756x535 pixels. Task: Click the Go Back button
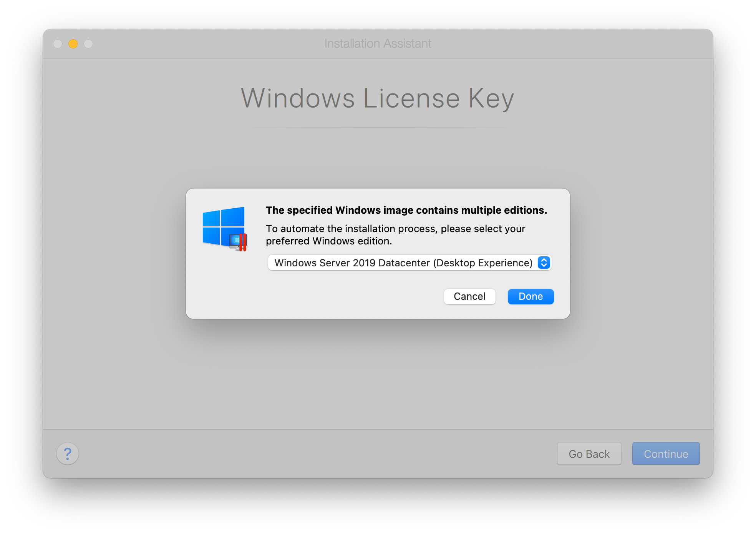tap(589, 454)
